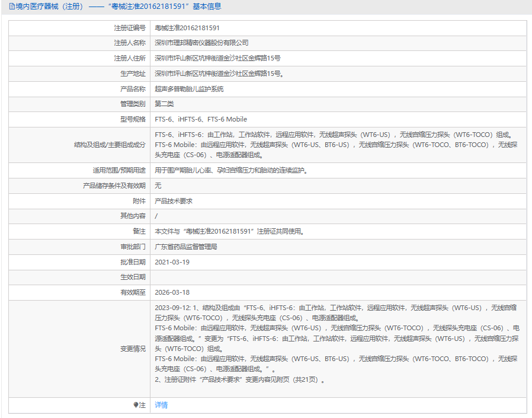The image size is (532, 418).
Task: Click the 生效日期 label
Action: (x=133, y=277)
